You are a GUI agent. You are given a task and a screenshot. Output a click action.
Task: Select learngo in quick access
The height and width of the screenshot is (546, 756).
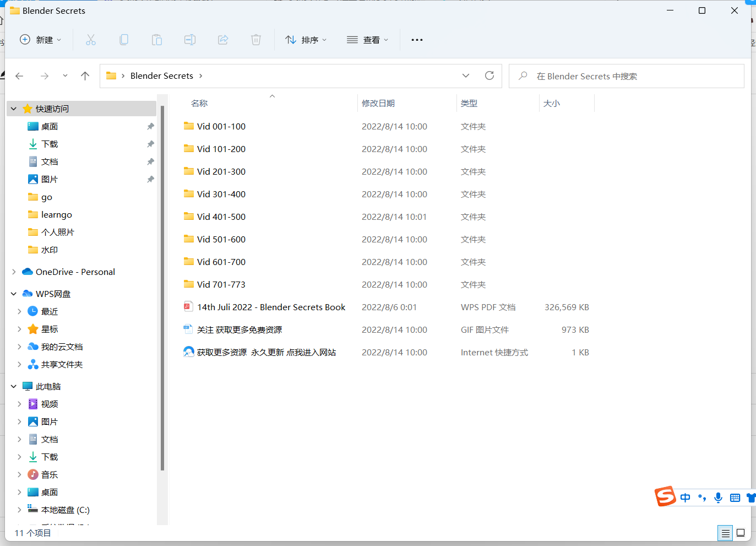57,214
